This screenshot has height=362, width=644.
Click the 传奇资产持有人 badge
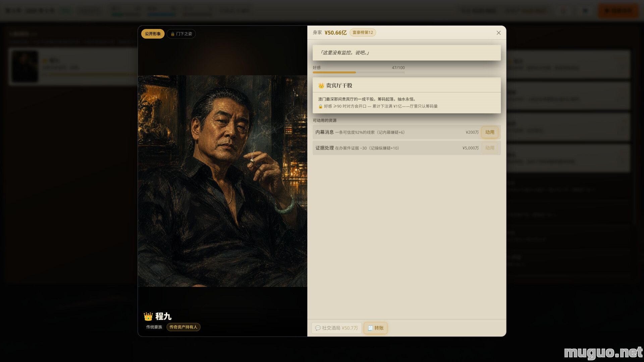coord(183,327)
